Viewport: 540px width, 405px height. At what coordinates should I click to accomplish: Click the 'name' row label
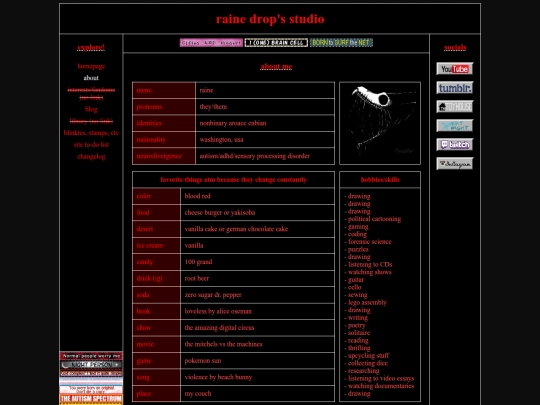pyautogui.click(x=164, y=90)
